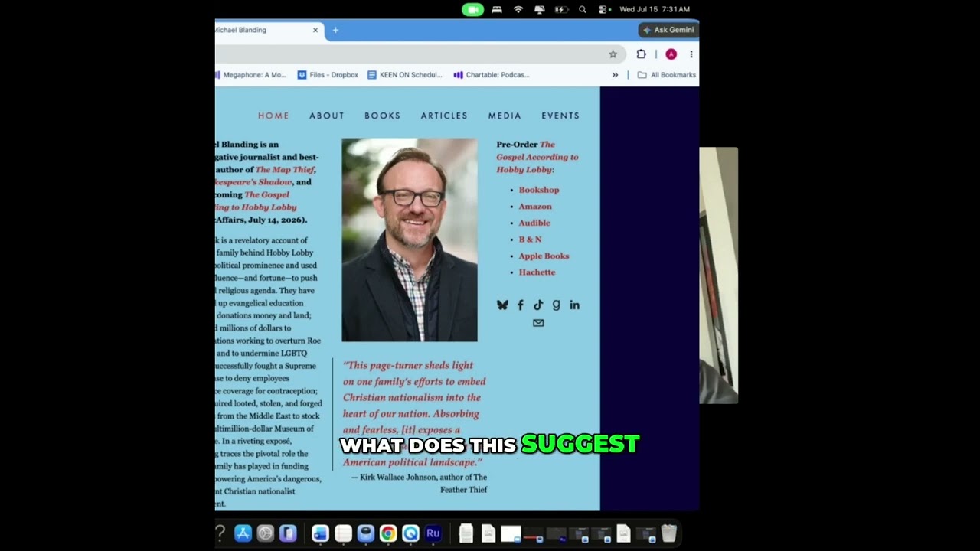Open the Chrome profile avatar

671,54
